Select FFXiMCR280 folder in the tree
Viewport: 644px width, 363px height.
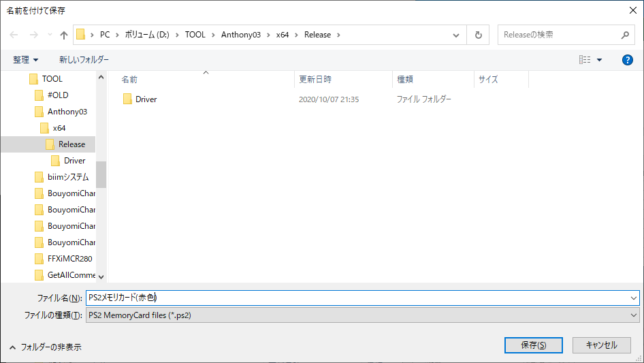[70, 259]
